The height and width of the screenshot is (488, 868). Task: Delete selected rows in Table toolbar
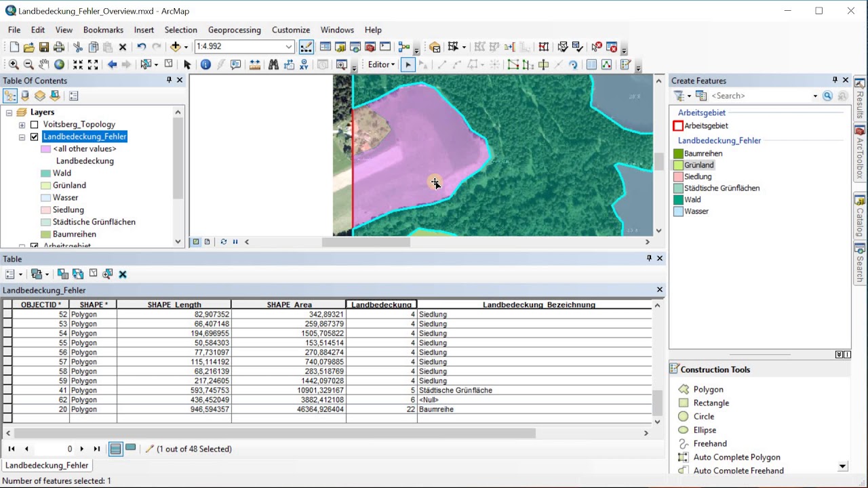(123, 274)
